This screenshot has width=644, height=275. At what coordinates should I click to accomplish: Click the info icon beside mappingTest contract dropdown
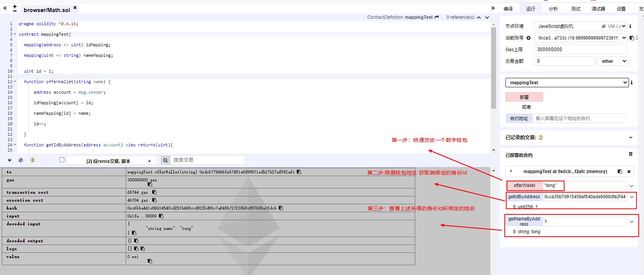pyautogui.click(x=632, y=82)
